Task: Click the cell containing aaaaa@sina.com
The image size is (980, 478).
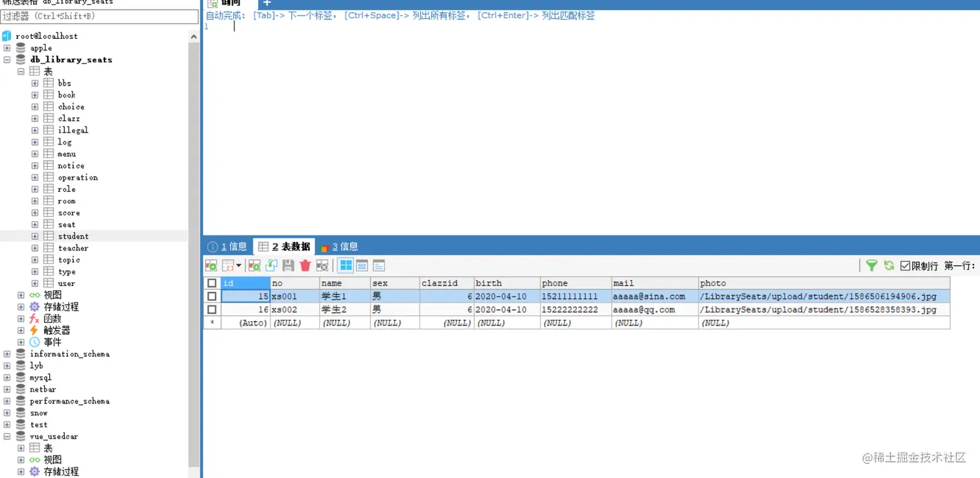Action: pyautogui.click(x=655, y=296)
